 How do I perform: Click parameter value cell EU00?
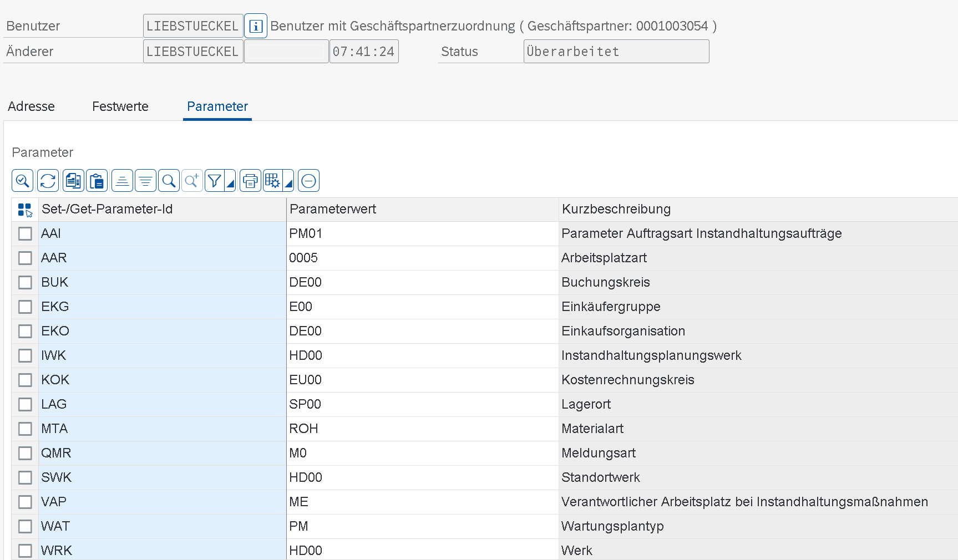click(423, 380)
